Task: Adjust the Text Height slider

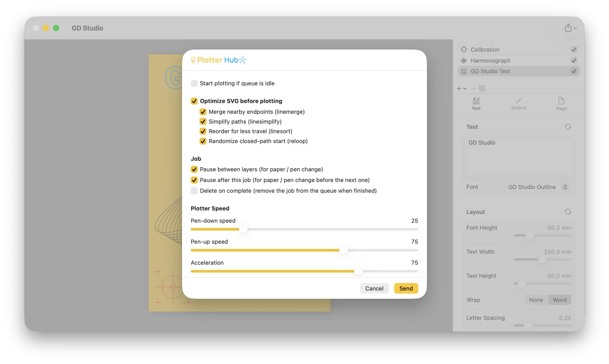Action: pyautogui.click(x=542, y=283)
